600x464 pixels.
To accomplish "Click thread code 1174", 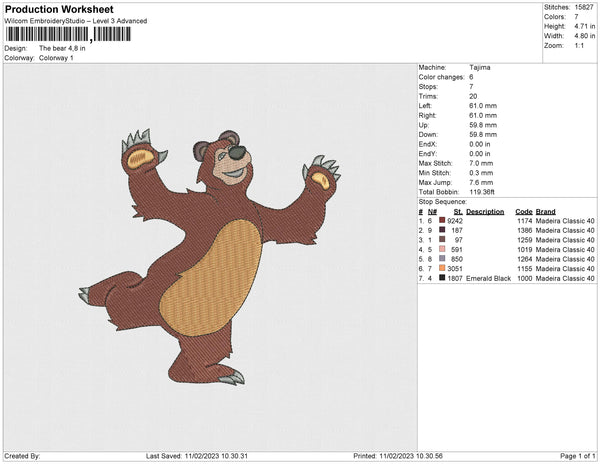I will [525, 221].
